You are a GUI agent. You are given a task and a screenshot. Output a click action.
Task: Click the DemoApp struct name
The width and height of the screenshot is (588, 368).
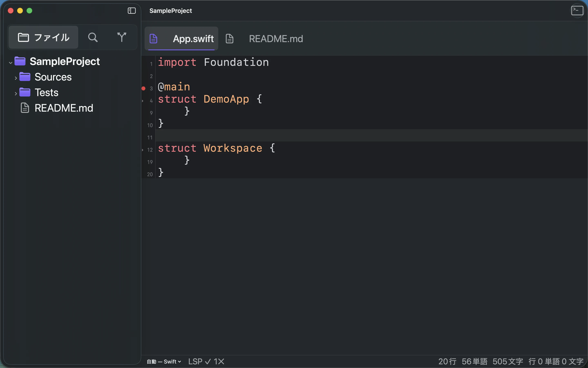click(x=226, y=99)
